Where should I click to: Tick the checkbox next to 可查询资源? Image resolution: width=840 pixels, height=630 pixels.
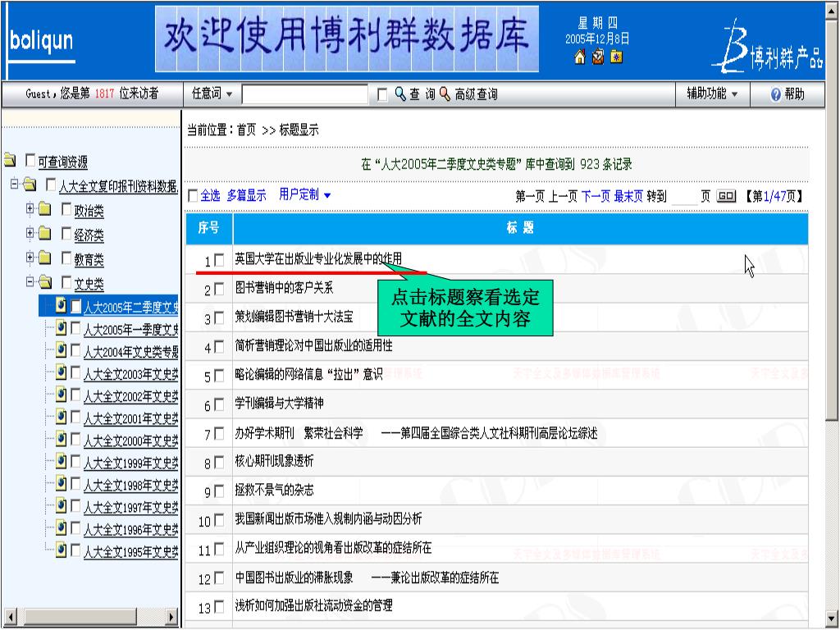(31, 160)
